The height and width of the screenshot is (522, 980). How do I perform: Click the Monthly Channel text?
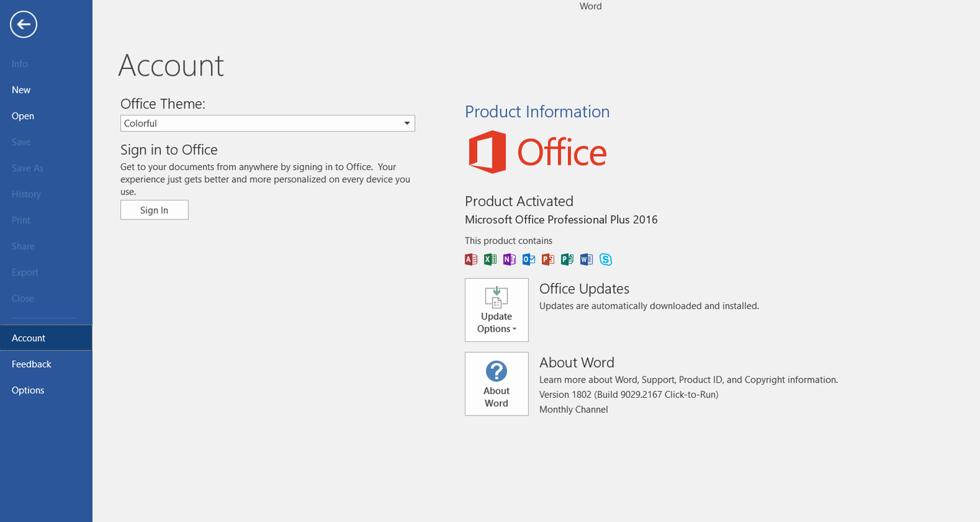573,409
